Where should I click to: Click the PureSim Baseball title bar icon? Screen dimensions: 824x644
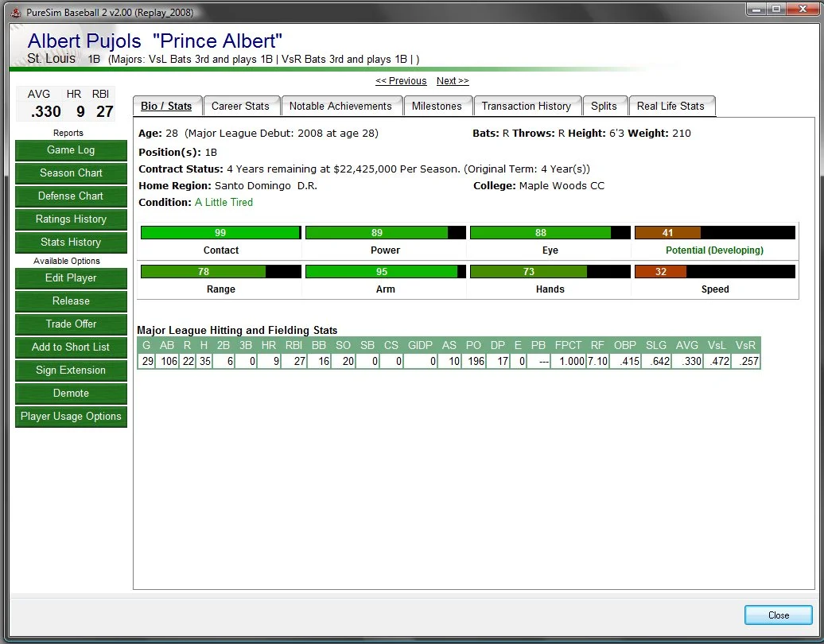pyautogui.click(x=15, y=13)
